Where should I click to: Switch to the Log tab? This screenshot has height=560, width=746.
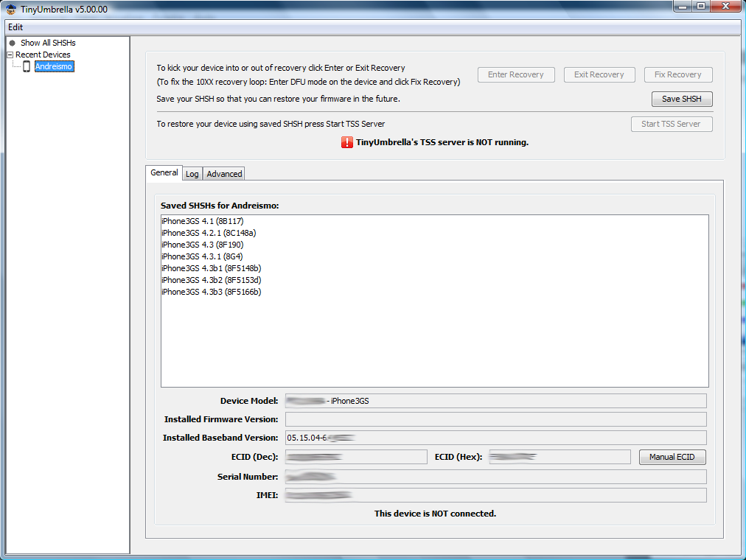(192, 174)
